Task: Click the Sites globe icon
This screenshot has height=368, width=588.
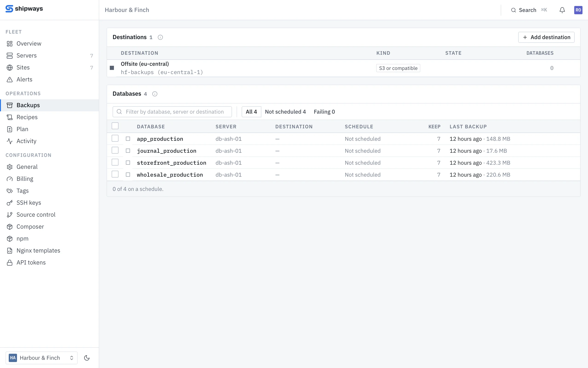Action: [x=10, y=67]
